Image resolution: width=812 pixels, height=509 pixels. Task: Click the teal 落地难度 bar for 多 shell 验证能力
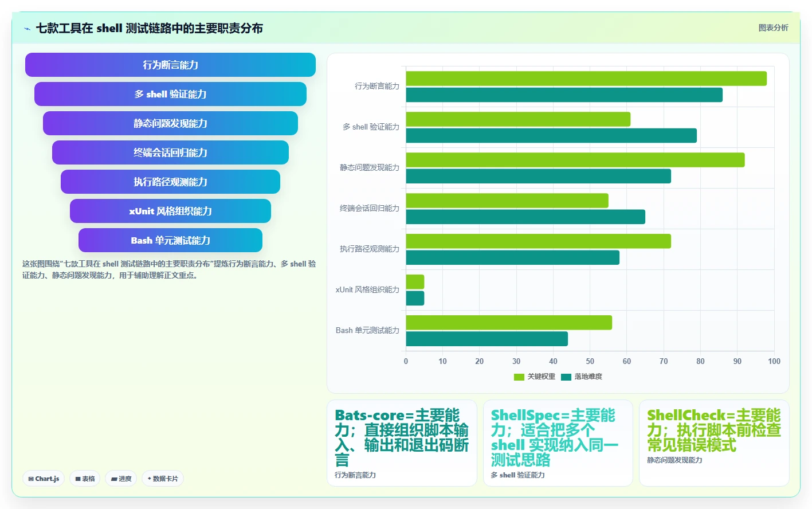tap(551, 136)
